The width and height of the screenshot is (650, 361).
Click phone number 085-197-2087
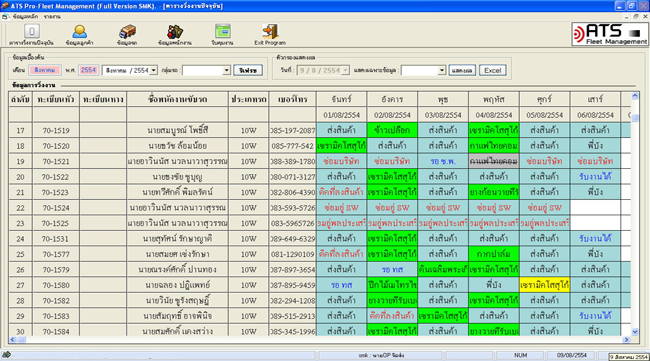(293, 131)
